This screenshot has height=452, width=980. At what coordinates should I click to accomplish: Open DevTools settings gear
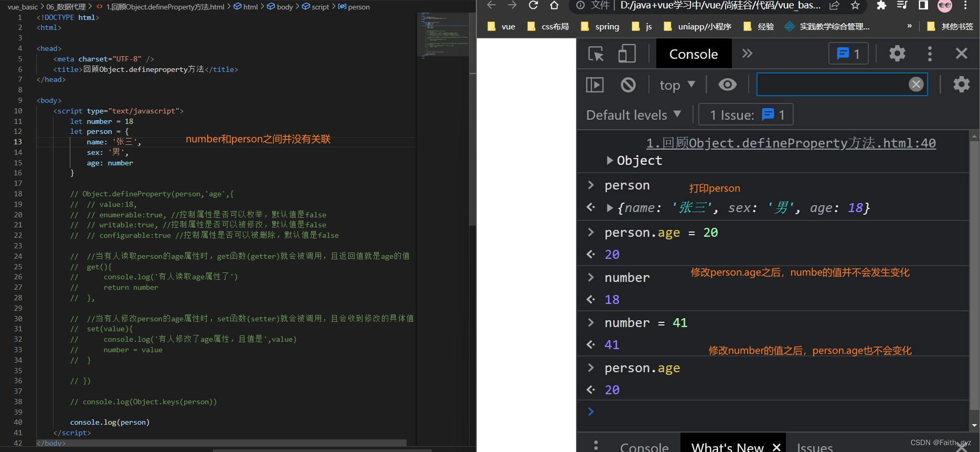point(897,54)
